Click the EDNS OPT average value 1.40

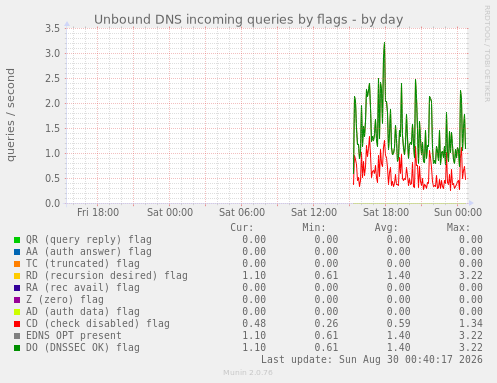(398, 336)
